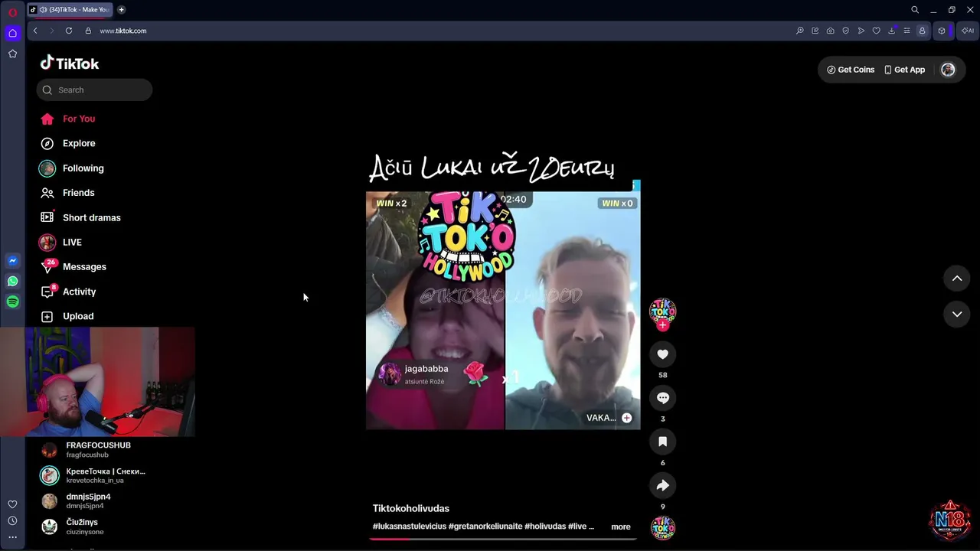Open the spinning sound disc icon
Viewport: 980px width, 551px height.
662,528
